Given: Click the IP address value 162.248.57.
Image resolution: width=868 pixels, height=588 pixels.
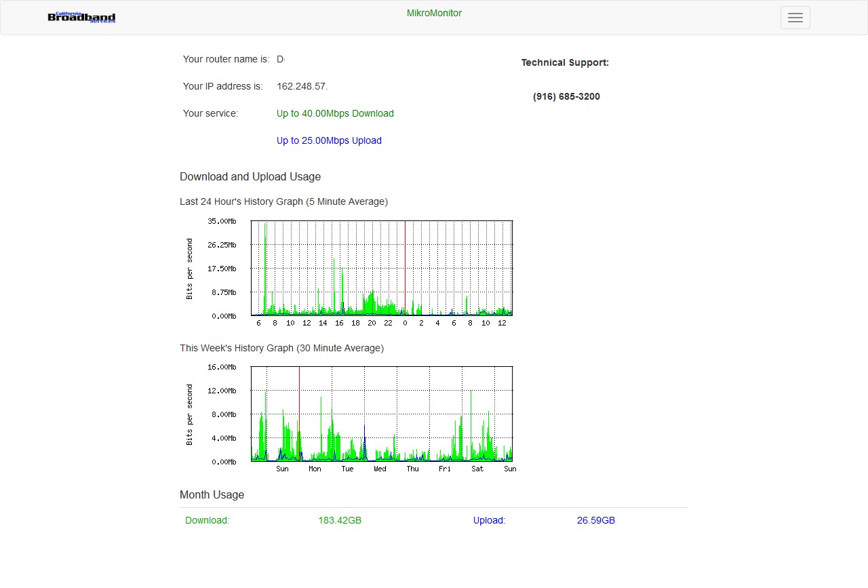Looking at the screenshot, I should (302, 86).
